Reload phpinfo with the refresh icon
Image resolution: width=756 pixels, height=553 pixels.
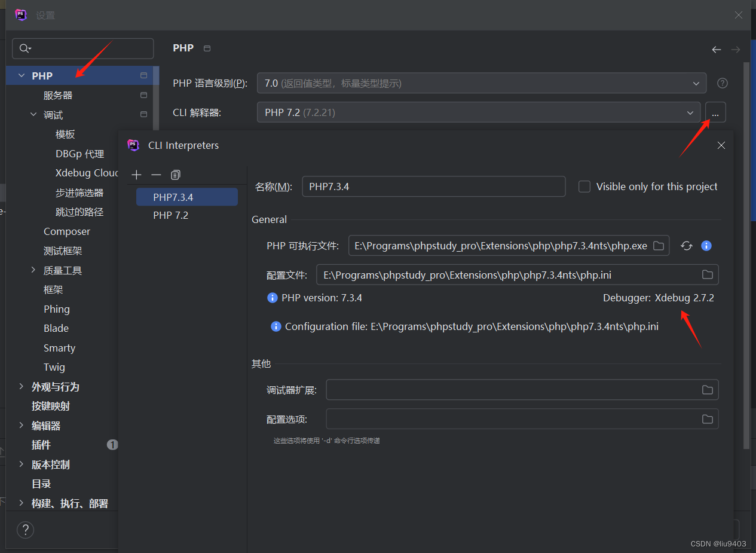[686, 246]
